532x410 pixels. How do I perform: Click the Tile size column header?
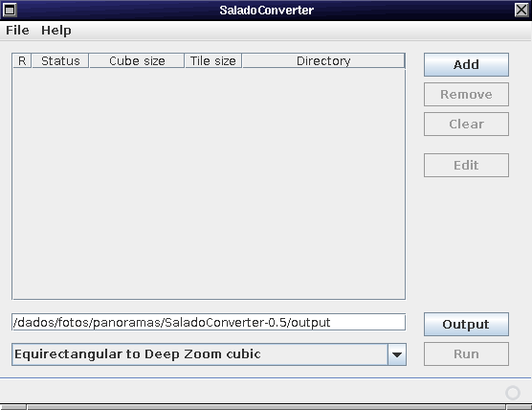point(213,60)
